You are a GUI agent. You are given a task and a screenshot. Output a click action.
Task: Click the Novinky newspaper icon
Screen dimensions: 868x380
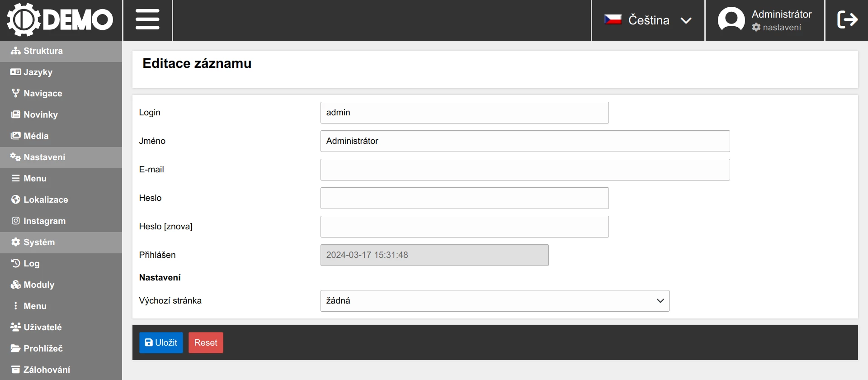[16, 114]
